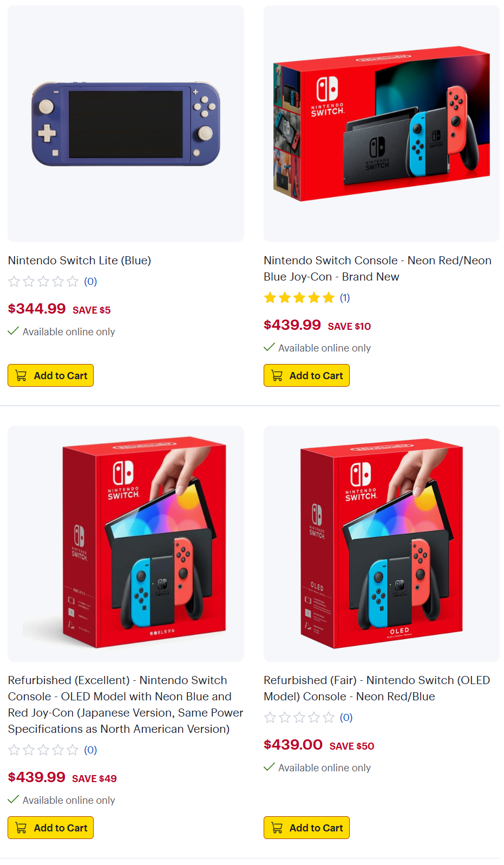The image size is (504, 865).
Task: Click the empty stars on Refurbished Fair OLED
Action: pos(299,718)
